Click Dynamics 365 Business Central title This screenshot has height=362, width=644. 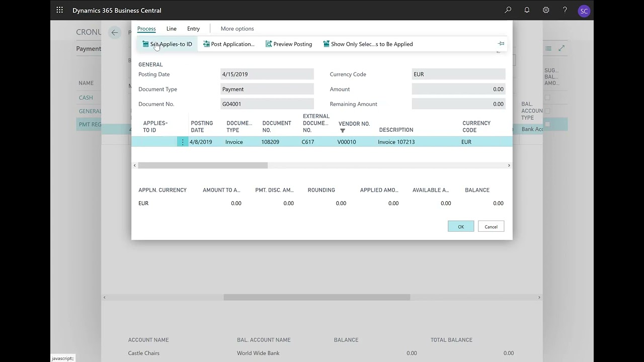(x=117, y=11)
